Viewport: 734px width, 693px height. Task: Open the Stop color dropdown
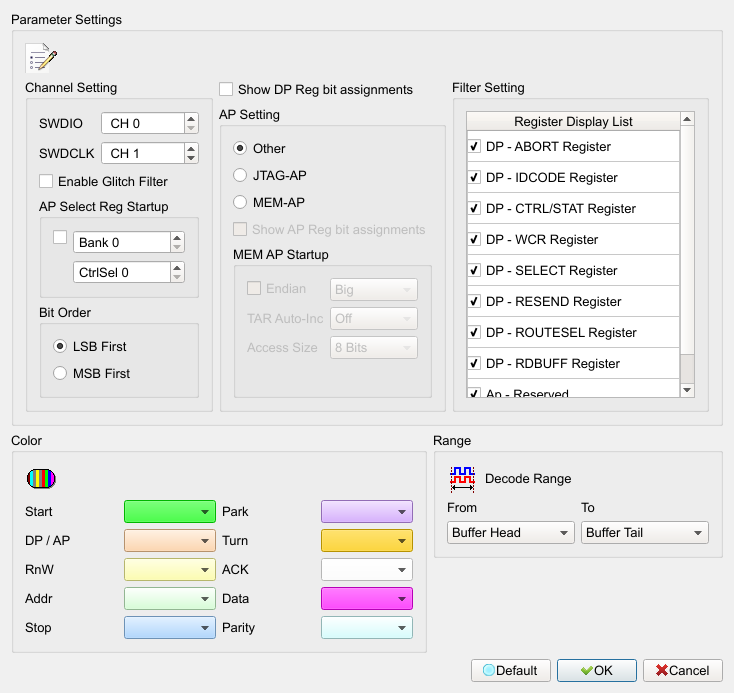[169, 627]
